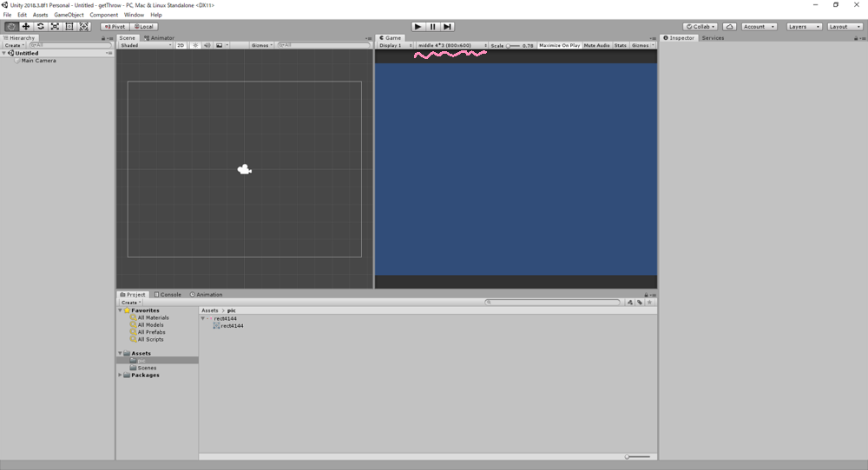Collapse the Favorites tree

pyautogui.click(x=120, y=310)
